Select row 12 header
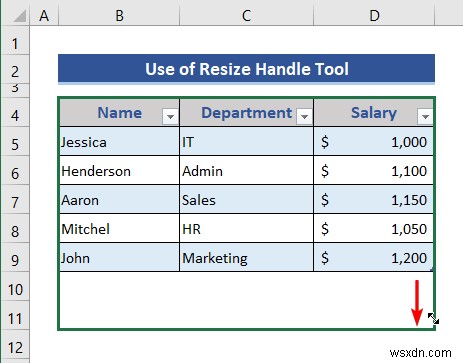The width and height of the screenshot is (463, 363). coord(15,344)
